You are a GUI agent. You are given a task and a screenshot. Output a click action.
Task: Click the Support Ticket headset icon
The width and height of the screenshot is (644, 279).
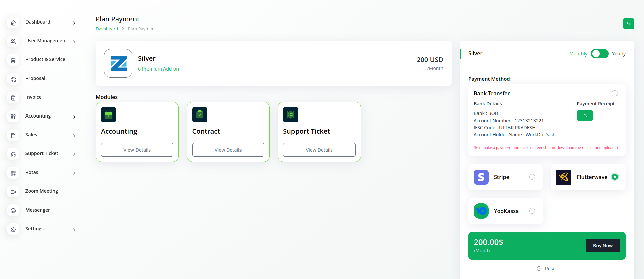tap(13, 154)
